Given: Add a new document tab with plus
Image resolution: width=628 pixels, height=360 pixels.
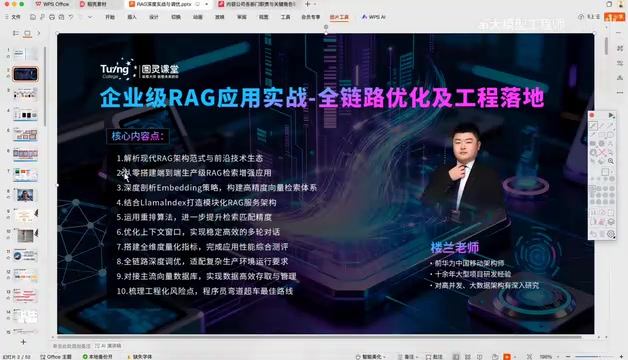Looking at the screenshot, I should coord(308,4).
